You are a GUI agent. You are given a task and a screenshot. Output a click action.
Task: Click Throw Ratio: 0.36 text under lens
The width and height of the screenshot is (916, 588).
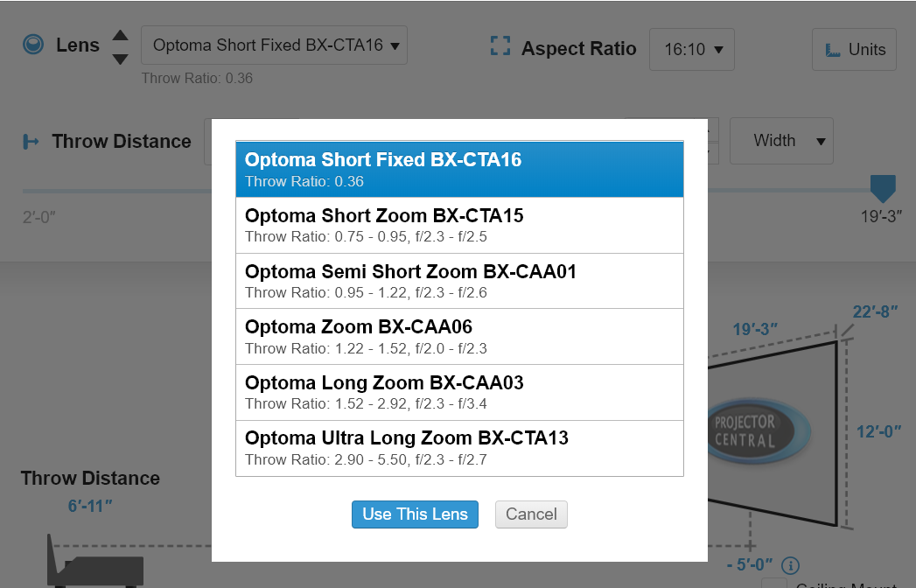197,79
